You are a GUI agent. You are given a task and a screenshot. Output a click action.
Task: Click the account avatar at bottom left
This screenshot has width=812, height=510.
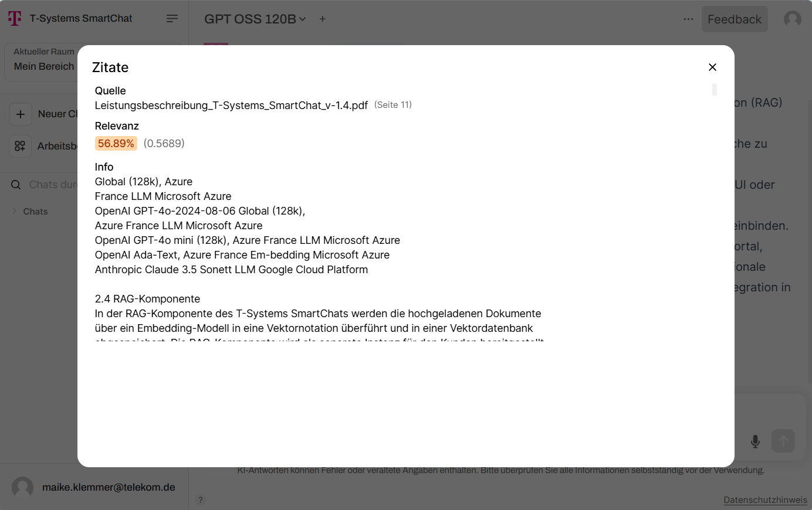point(23,487)
